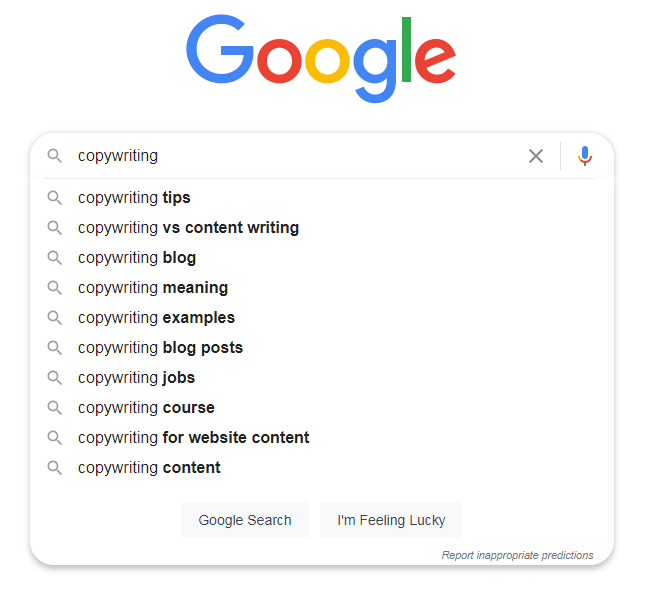The width and height of the screenshot is (651, 593).
Task: Pick the "copywriting meaning" suggestion
Action: click(x=153, y=288)
